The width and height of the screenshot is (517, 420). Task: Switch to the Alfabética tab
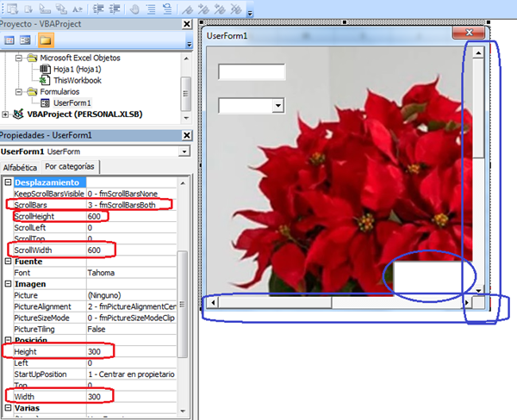[x=20, y=168]
